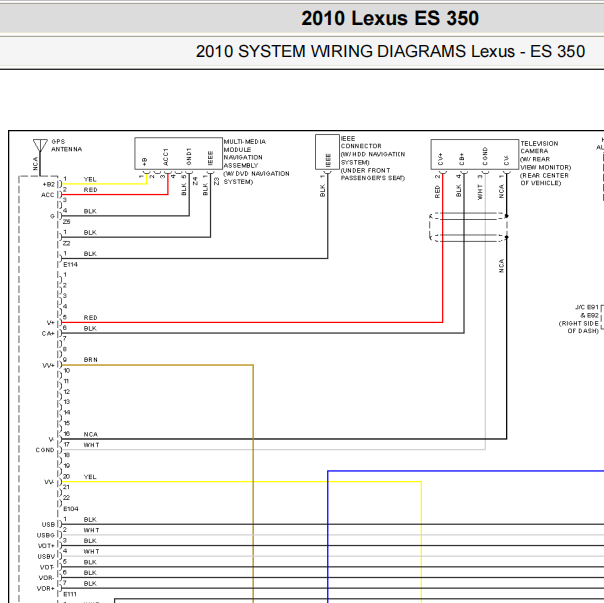604x603 pixels.
Task: Click the "CV+" terminal in Television Camera box
Action: coord(440,159)
